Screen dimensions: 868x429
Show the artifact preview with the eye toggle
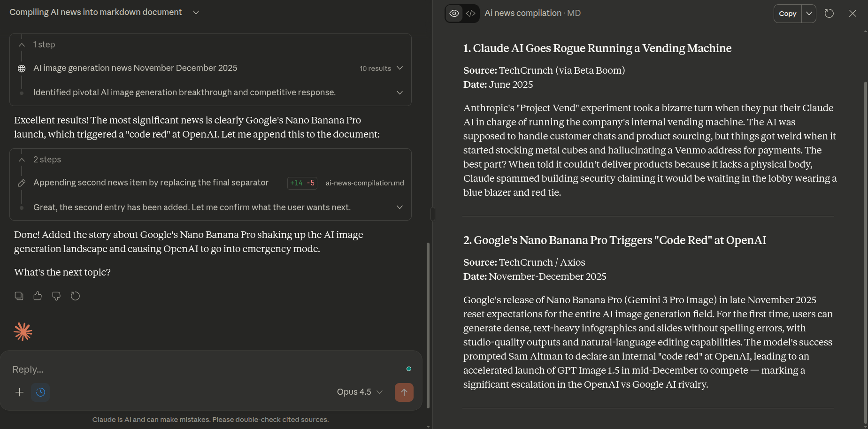point(453,13)
